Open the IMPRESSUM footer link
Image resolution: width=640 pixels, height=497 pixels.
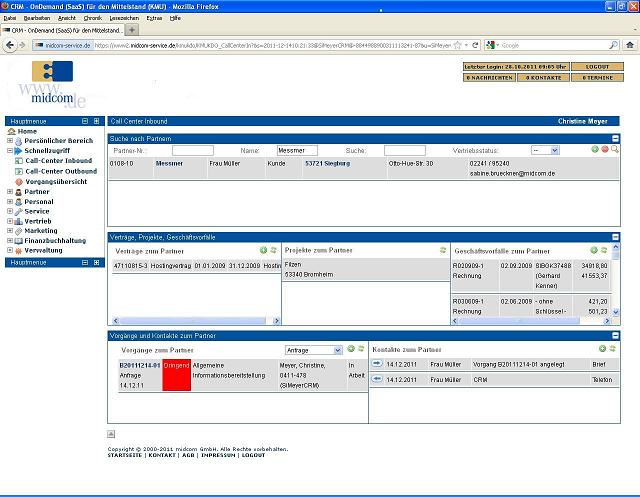click(x=218, y=455)
